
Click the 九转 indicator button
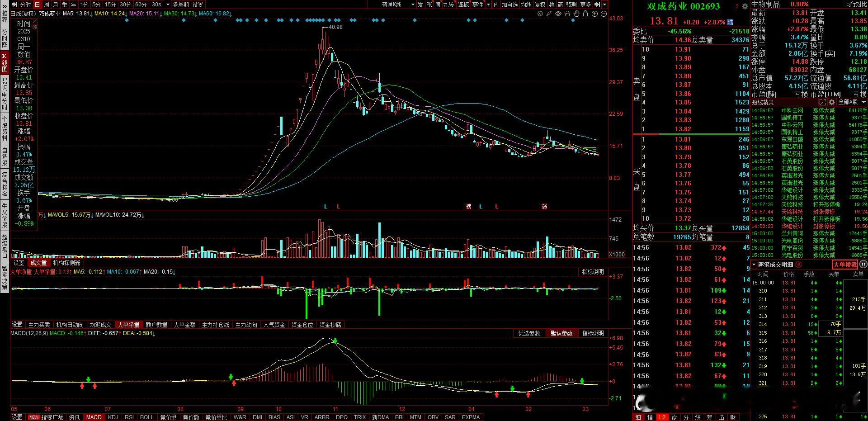click(448, 5)
